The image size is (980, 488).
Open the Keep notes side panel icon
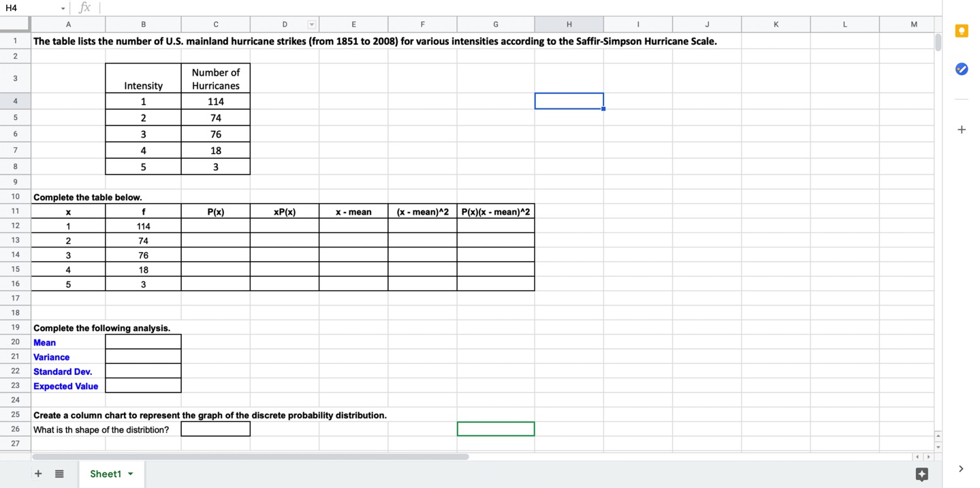pyautogui.click(x=962, y=31)
